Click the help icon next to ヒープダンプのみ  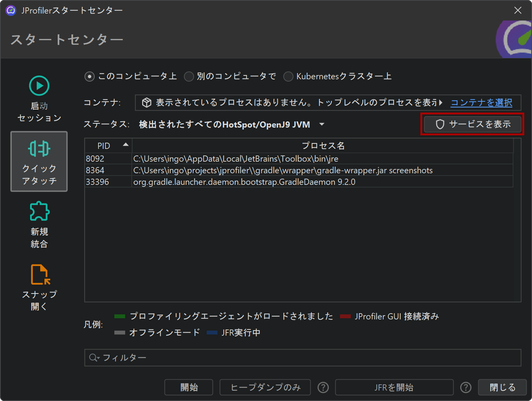pos(323,387)
